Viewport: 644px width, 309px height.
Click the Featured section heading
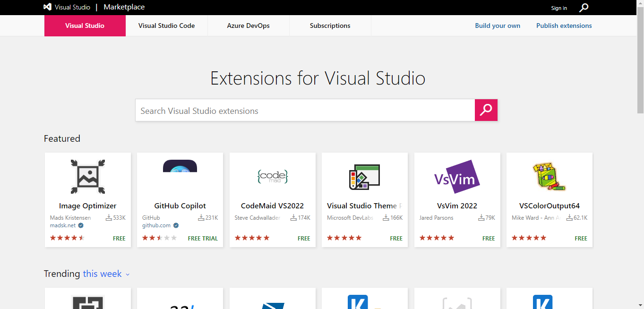62,138
